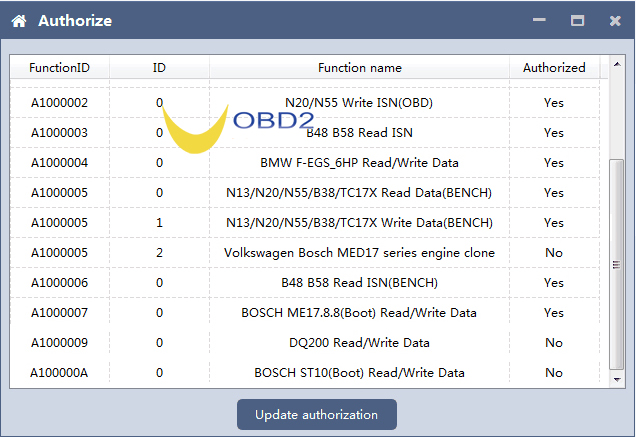The width and height of the screenshot is (636, 437).
Task: Minimize the Authorize window
Action: 540,21
